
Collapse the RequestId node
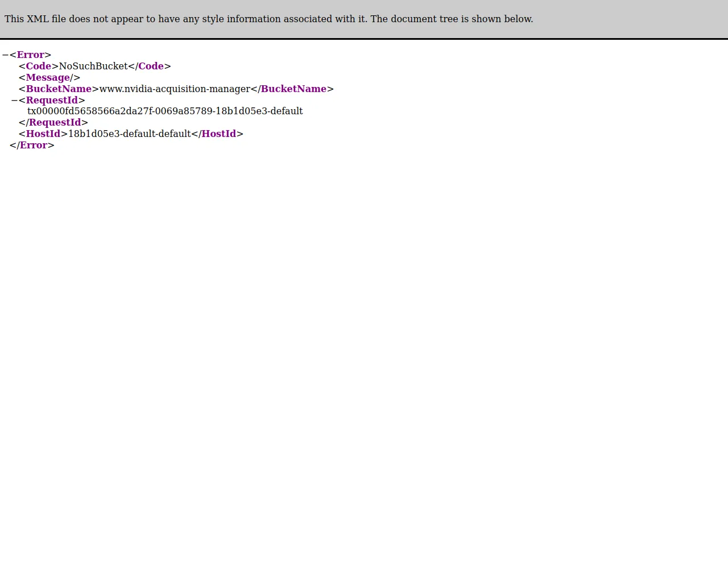[x=15, y=101]
